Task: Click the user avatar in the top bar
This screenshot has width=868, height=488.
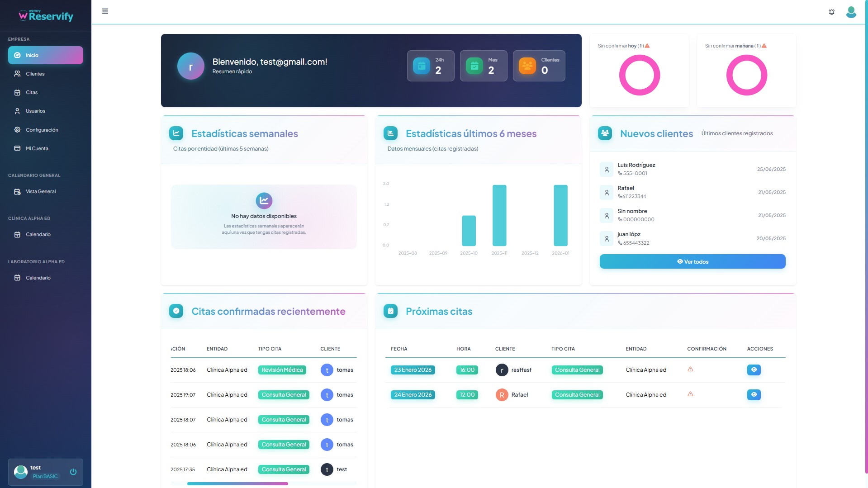Action: coord(851,12)
